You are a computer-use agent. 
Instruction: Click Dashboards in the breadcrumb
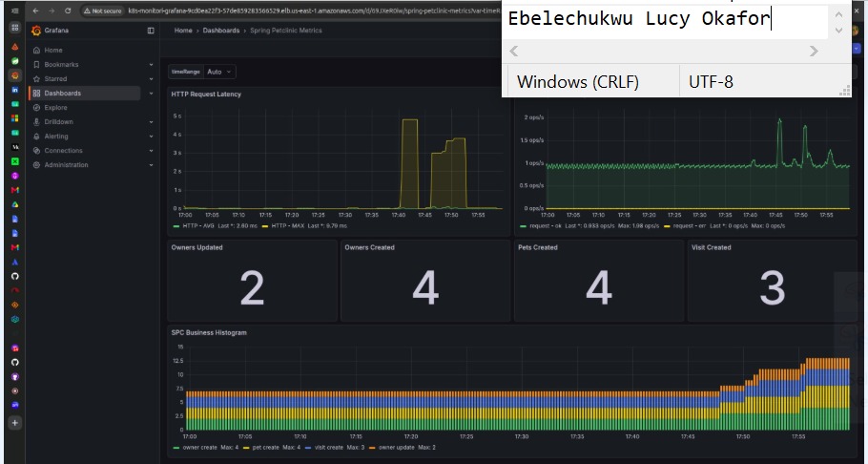221,31
